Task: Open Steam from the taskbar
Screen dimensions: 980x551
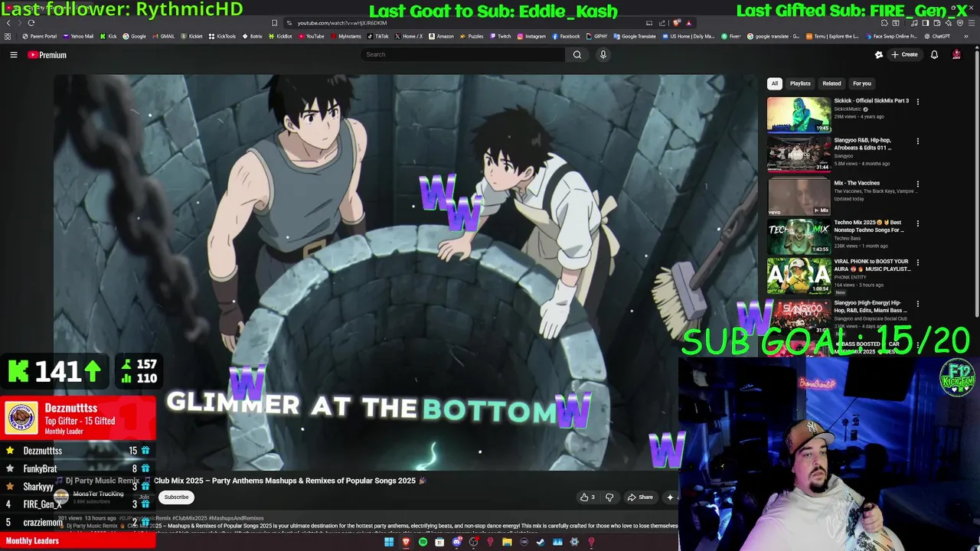Action: tap(541, 542)
